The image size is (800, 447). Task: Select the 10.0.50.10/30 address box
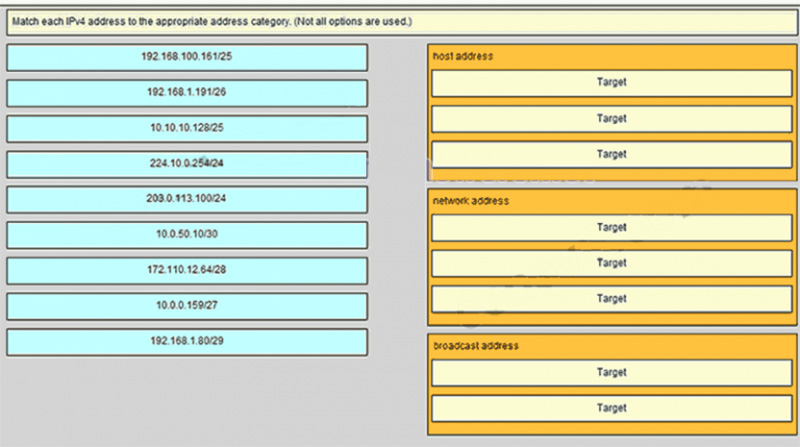187,235
